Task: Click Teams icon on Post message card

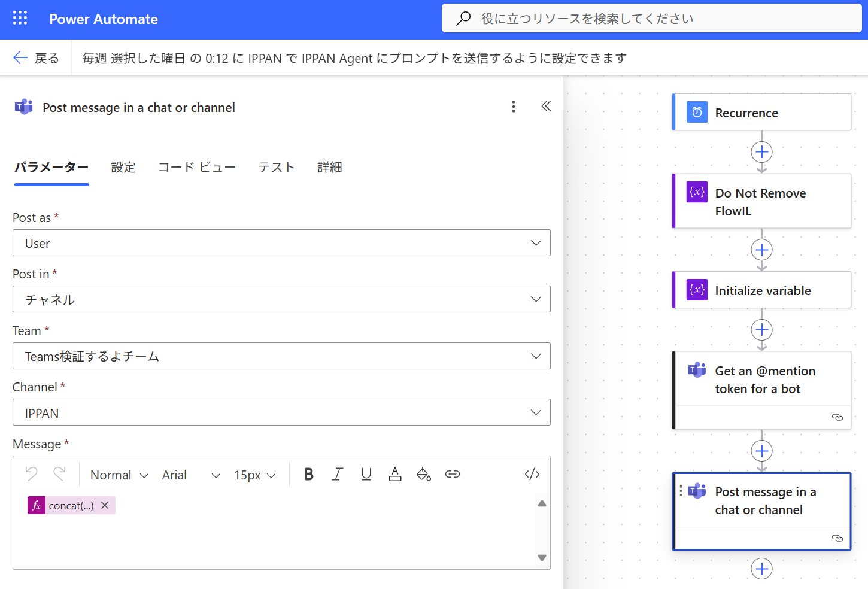Action: (x=697, y=491)
